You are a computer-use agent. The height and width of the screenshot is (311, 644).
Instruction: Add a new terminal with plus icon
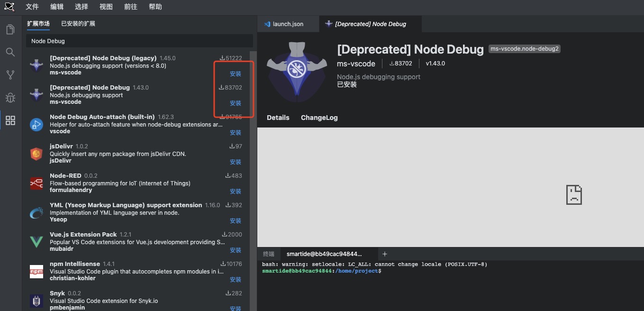point(385,254)
